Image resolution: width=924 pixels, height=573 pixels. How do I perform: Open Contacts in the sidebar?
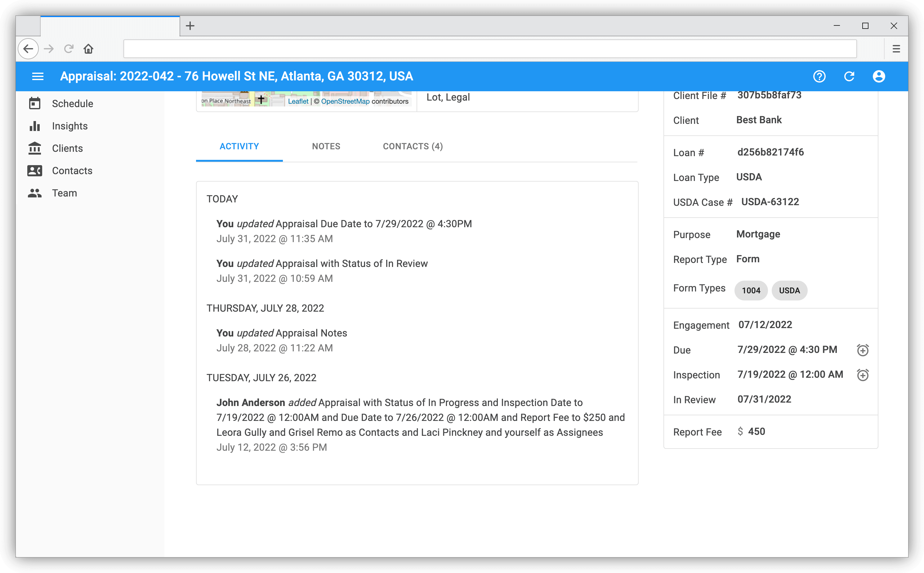click(x=72, y=170)
